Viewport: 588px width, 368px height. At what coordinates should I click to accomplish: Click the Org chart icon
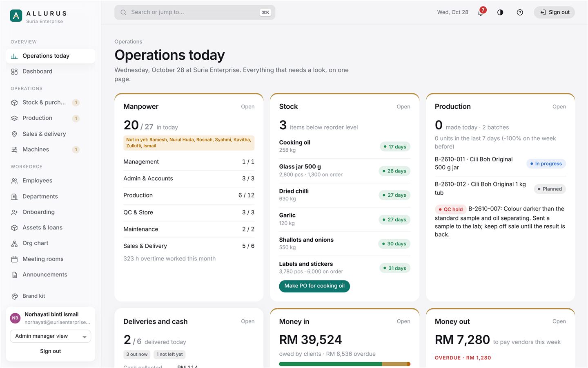[14, 244]
